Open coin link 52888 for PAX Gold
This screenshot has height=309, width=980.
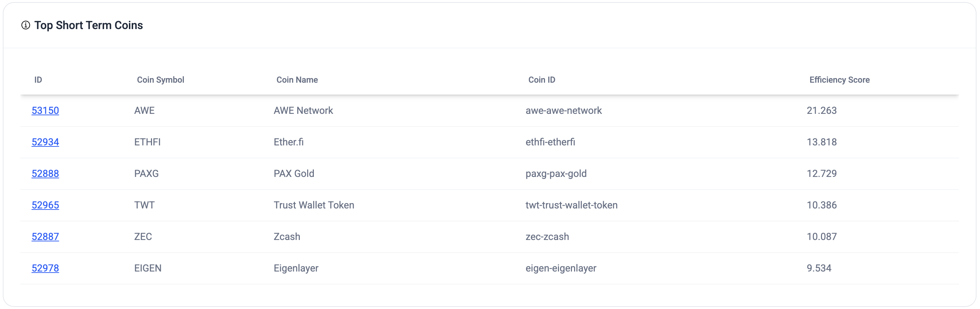point(45,173)
